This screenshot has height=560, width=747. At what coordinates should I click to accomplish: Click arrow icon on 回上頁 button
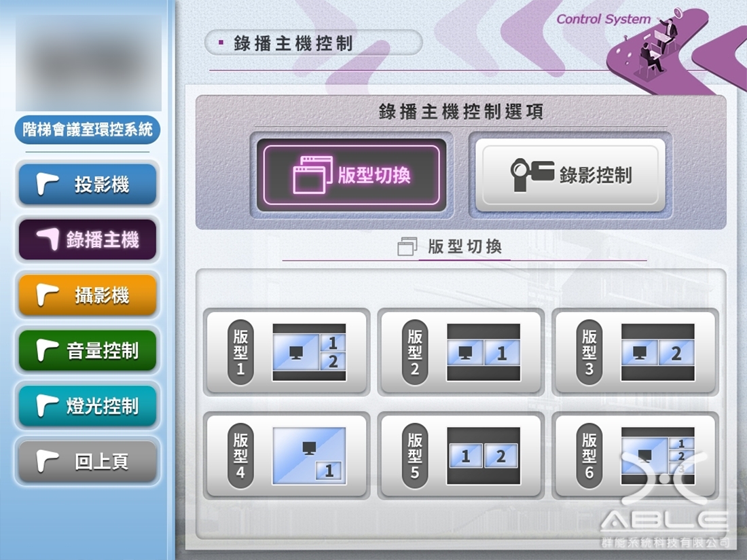(x=48, y=461)
